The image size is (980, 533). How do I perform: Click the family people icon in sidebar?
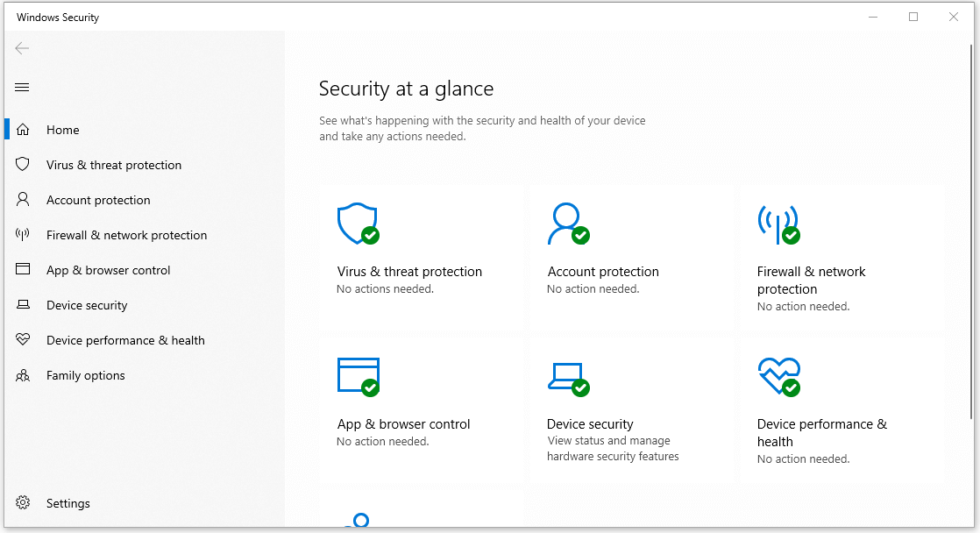pos(23,375)
